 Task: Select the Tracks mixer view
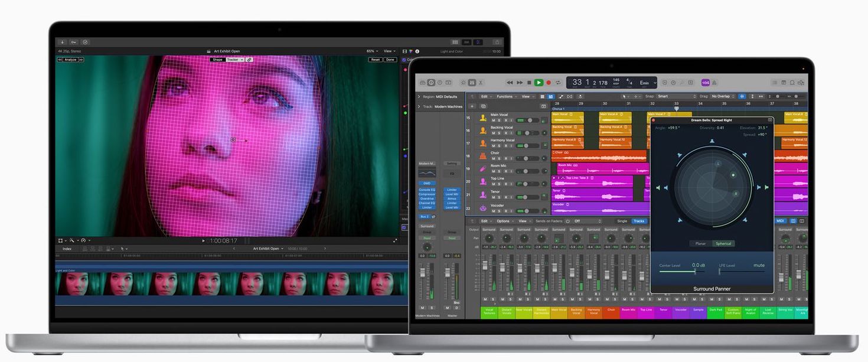(x=639, y=221)
